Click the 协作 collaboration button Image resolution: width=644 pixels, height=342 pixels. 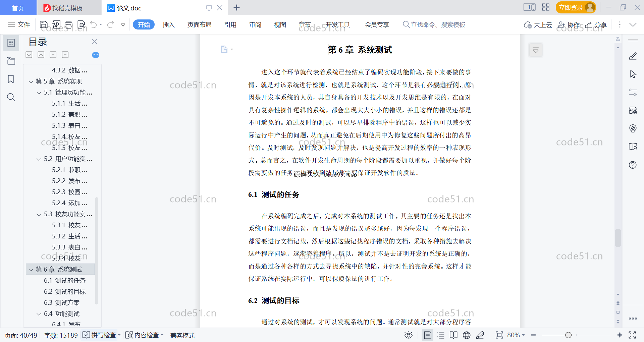pos(569,24)
